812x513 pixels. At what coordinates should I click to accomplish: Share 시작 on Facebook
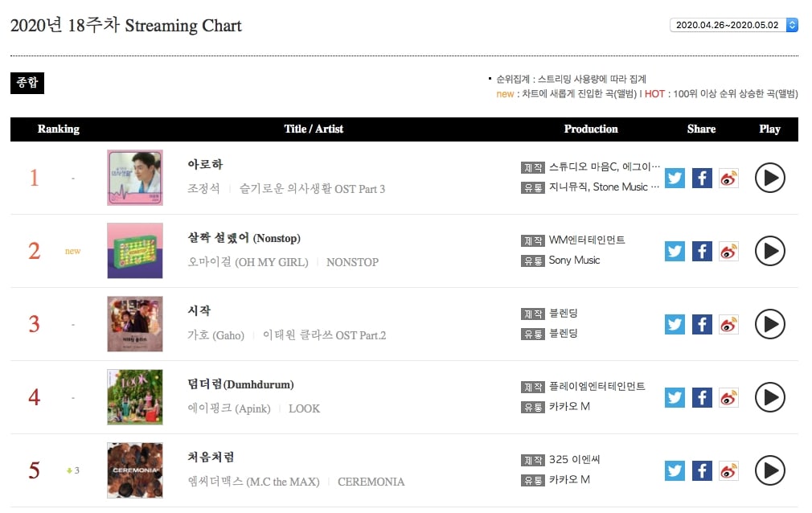702,324
